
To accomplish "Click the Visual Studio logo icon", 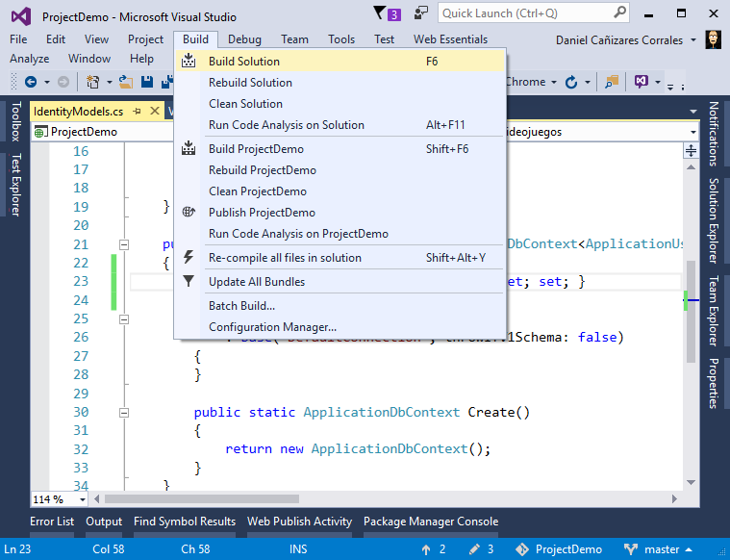I will 21,16.
